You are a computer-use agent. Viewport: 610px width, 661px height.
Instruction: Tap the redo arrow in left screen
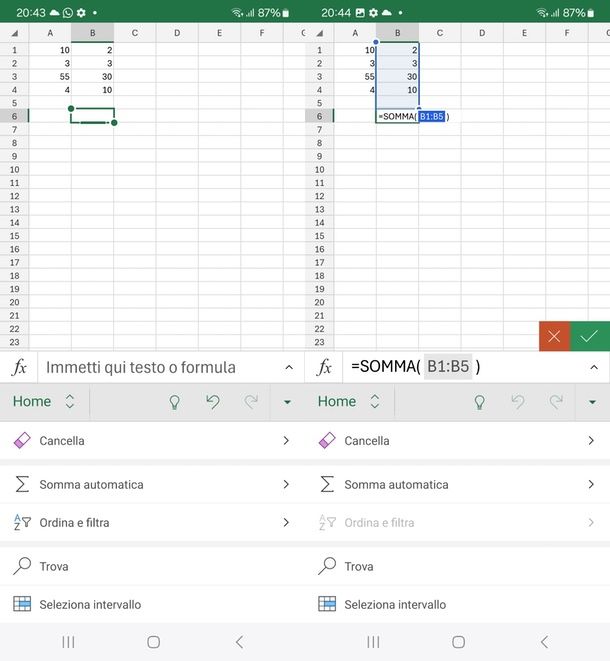click(x=251, y=402)
